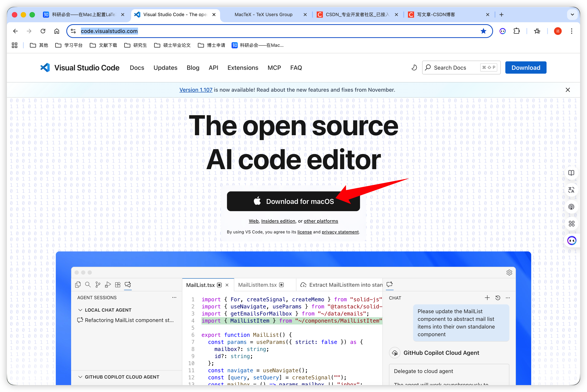Open the 博士申请 bookmarks folder
This screenshot has width=587, height=392.
coord(211,45)
